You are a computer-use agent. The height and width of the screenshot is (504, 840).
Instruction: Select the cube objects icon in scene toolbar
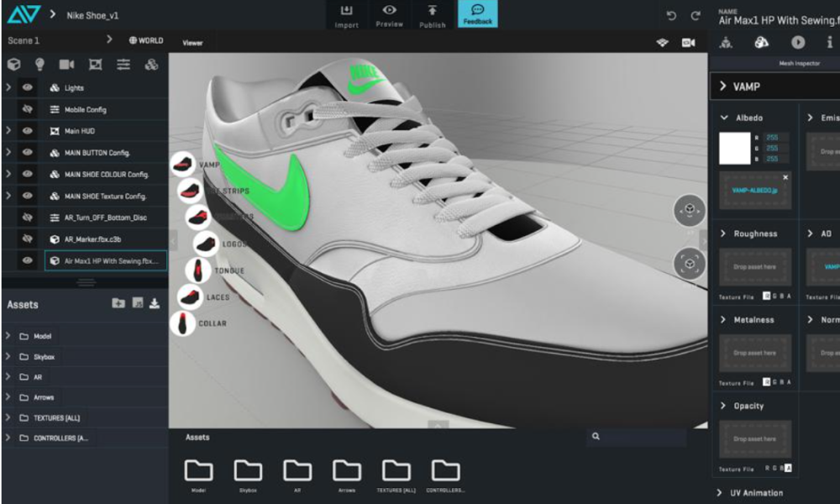[14, 65]
